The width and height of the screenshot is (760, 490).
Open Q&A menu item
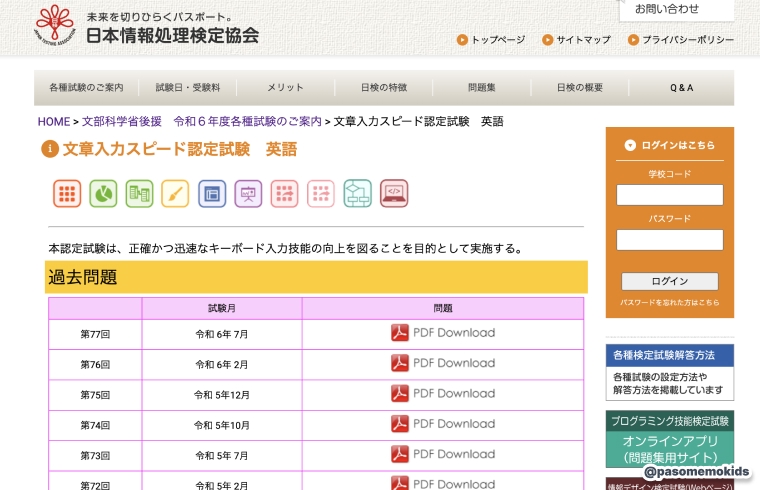tap(681, 88)
